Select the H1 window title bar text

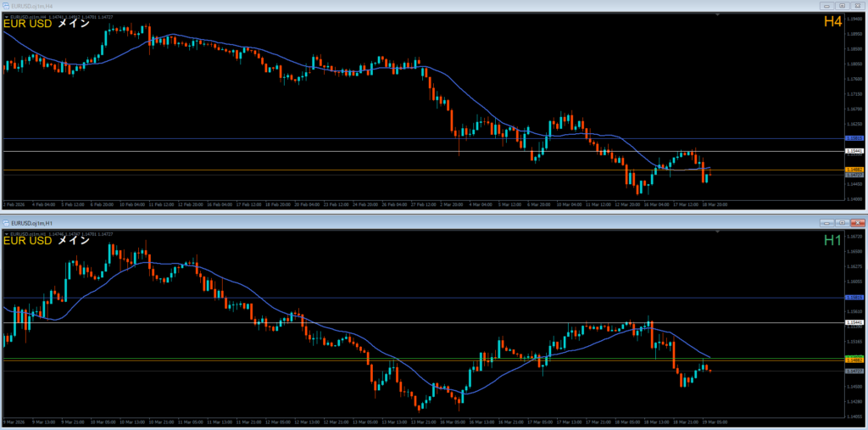(31, 221)
